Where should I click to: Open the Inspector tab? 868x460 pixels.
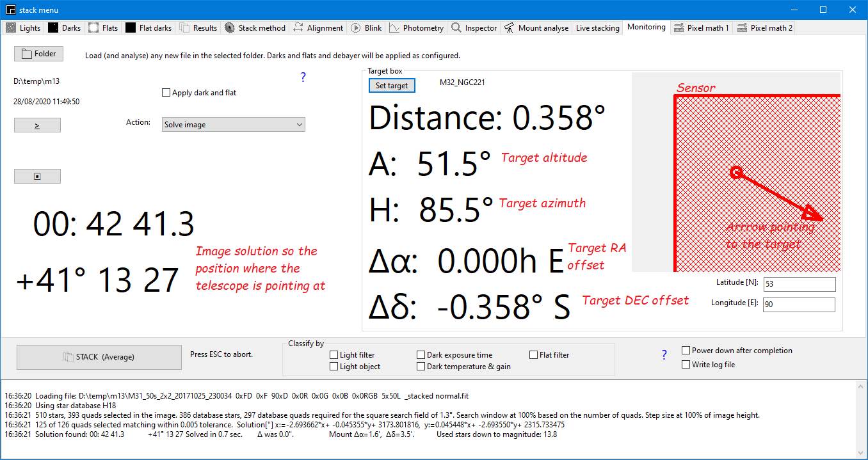[x=474, y=28]
